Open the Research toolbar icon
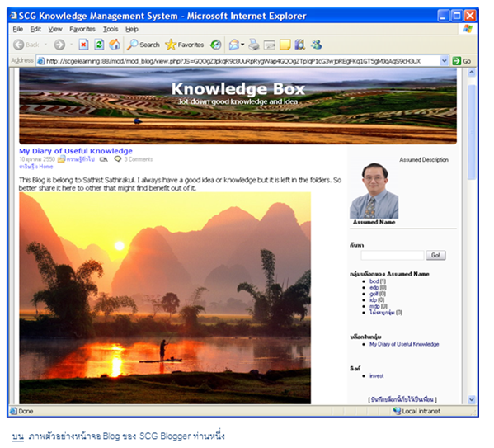Screen dimensions: 494x448 point(300,45)
